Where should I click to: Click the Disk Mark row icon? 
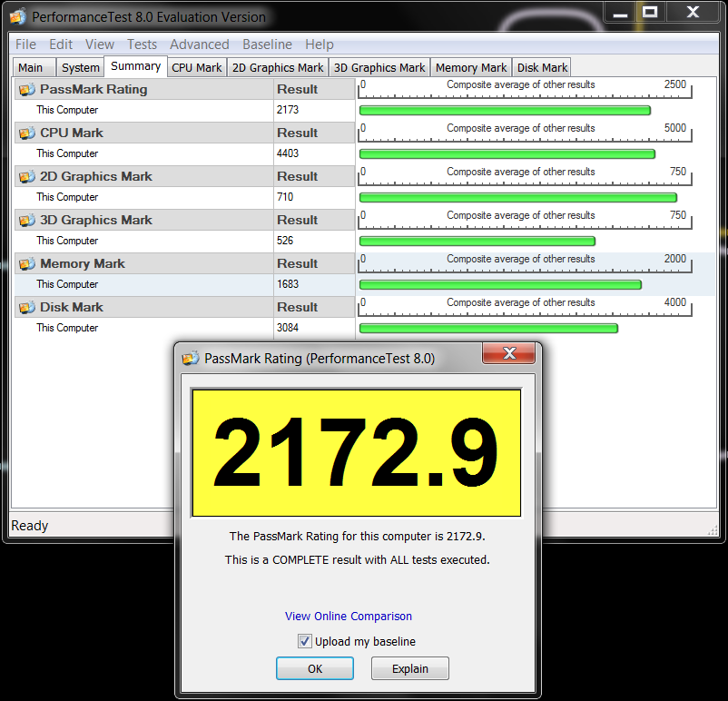pos(27,308)
